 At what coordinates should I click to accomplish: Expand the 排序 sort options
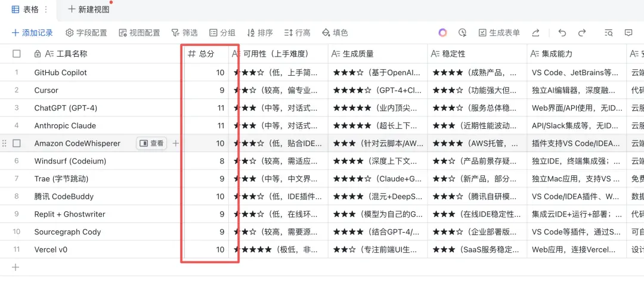click(260, 33)
